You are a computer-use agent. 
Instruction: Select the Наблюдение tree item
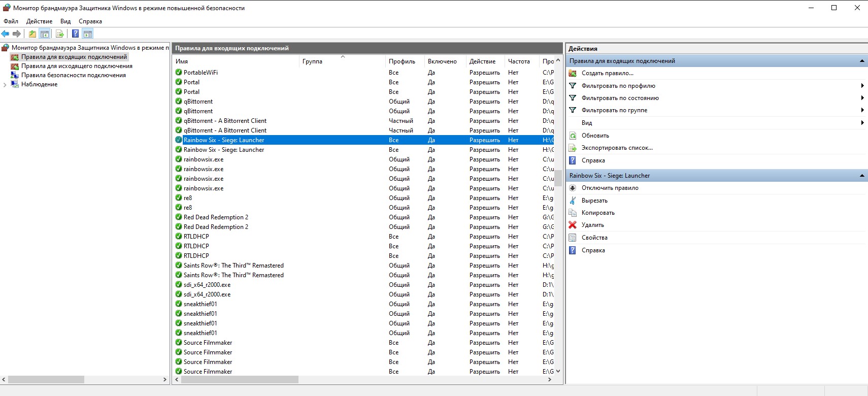coord(39,84)
